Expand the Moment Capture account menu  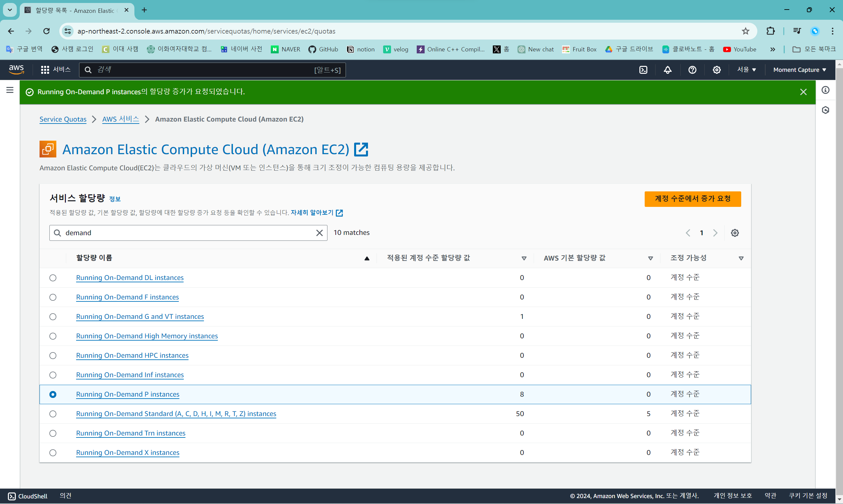pos(799,70)
